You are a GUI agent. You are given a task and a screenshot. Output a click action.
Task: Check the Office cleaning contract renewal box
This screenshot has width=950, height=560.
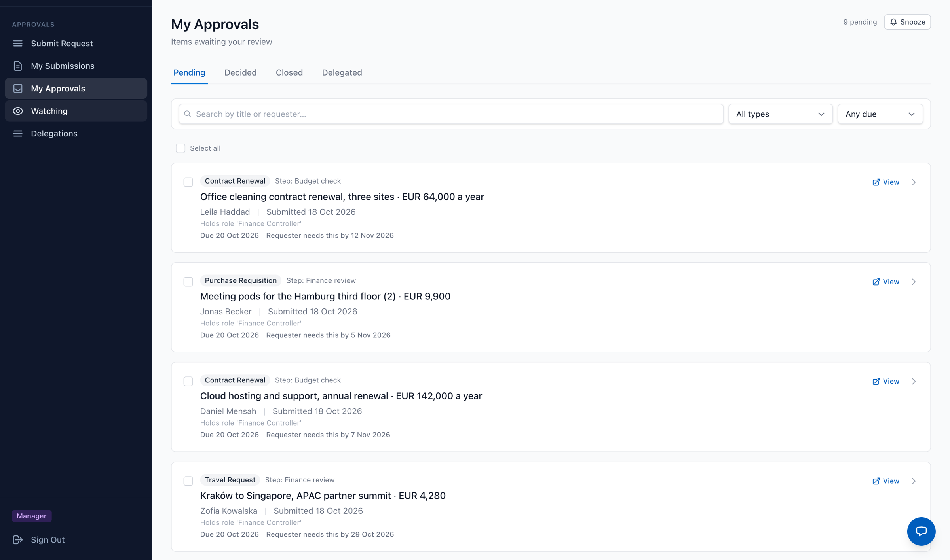click(188, 182)
